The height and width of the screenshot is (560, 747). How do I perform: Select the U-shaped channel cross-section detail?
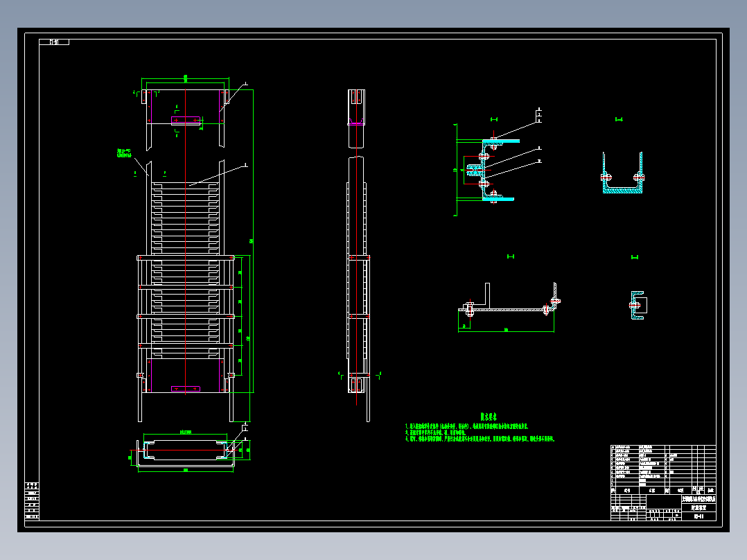point(623,173)
